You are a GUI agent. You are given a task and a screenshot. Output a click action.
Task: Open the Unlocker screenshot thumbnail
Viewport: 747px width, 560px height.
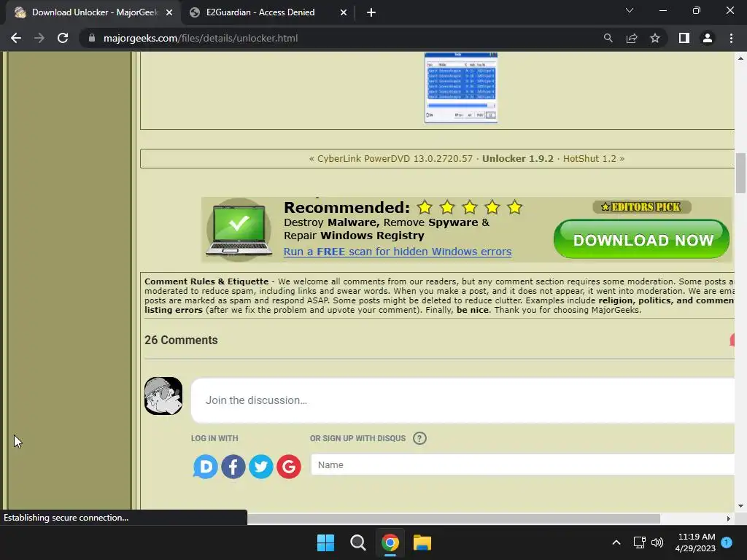[x=461, y=87]
